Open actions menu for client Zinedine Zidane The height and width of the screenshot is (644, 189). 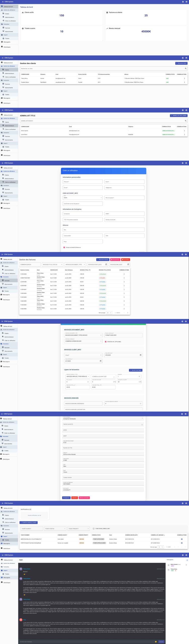[184, 82]
